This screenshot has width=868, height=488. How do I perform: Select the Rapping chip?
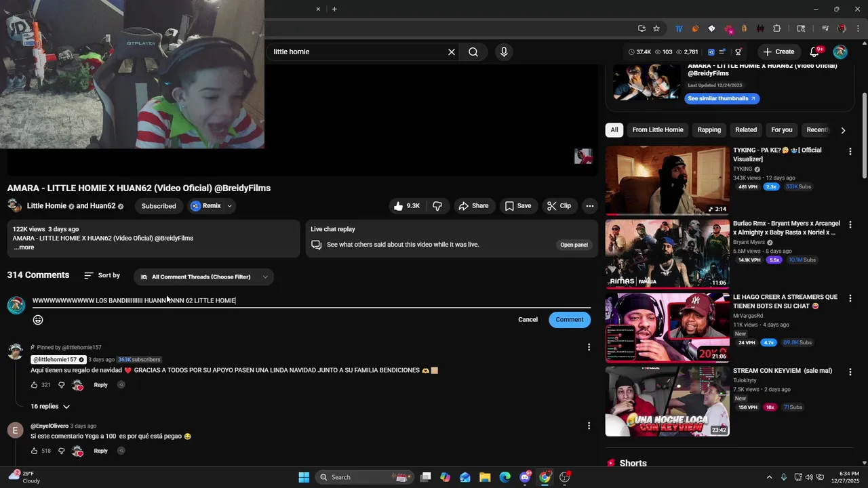pyautogui.click(x=709, y=130)
